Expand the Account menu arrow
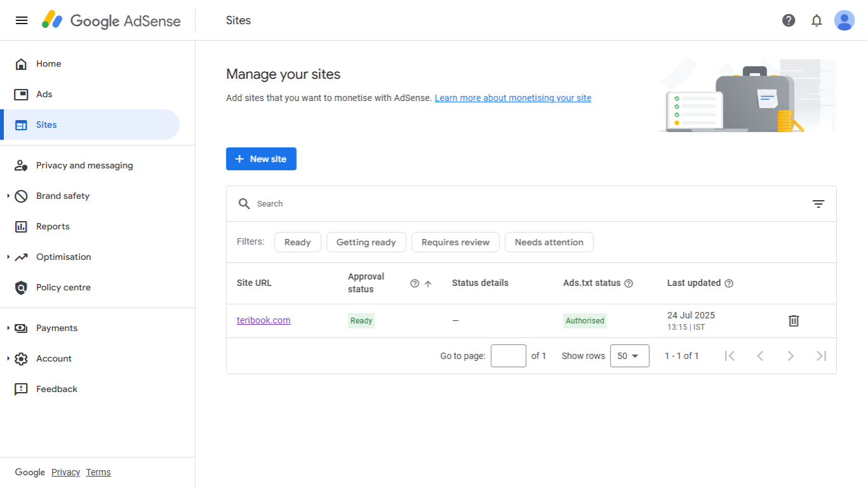This screenshot has width=868, height=488. [x=8, y=358]
